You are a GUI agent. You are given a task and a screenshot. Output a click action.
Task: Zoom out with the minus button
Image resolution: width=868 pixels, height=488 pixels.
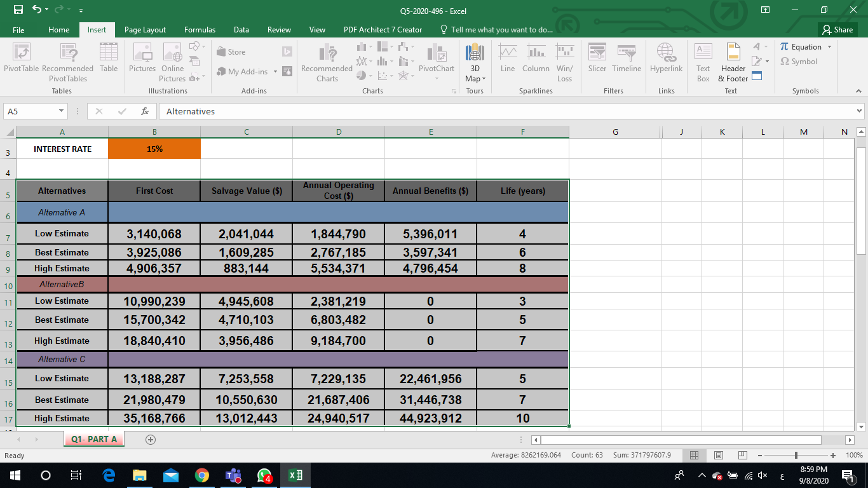(760, 455)
